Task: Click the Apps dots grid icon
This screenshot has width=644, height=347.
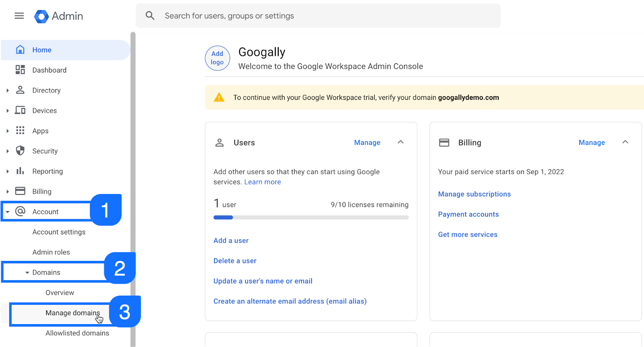Action: (x=20, y=130)
